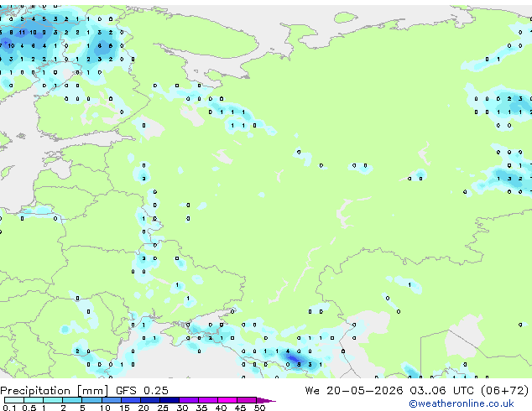Screen dimensions: 532x411
Task: Click the 'We 20-05-2026' date text
Action: [354, 391]
